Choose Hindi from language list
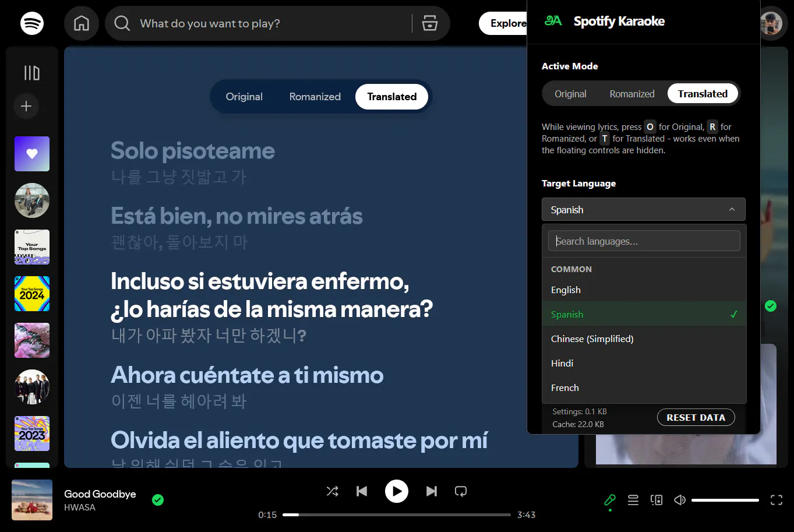The image size is (794, 532). [644, 363]
